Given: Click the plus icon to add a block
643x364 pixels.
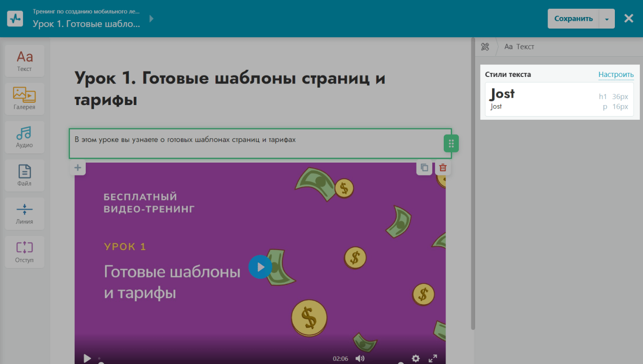Looking at the screenshot, I should click(x=77, y=168).
